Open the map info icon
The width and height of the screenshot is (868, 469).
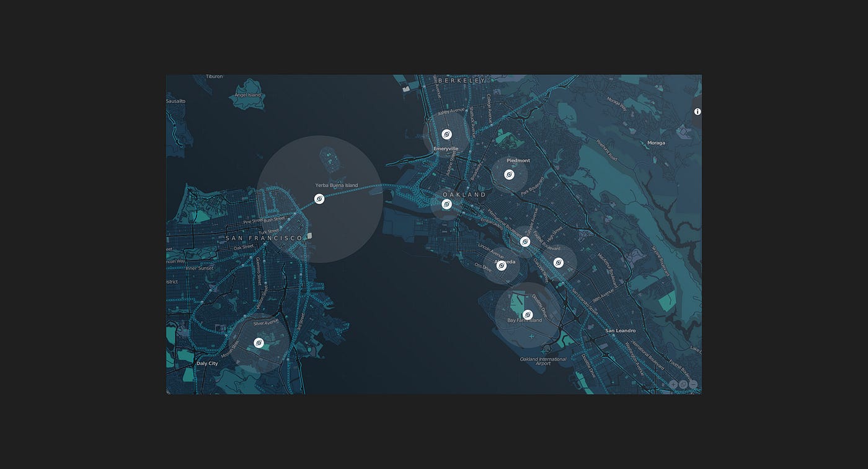coord(697,112)
